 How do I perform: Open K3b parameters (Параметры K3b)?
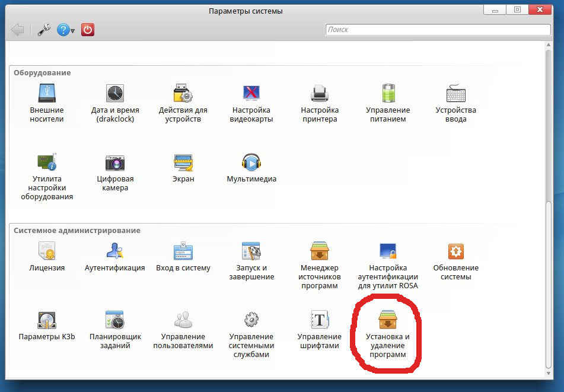tap(47, 326)
